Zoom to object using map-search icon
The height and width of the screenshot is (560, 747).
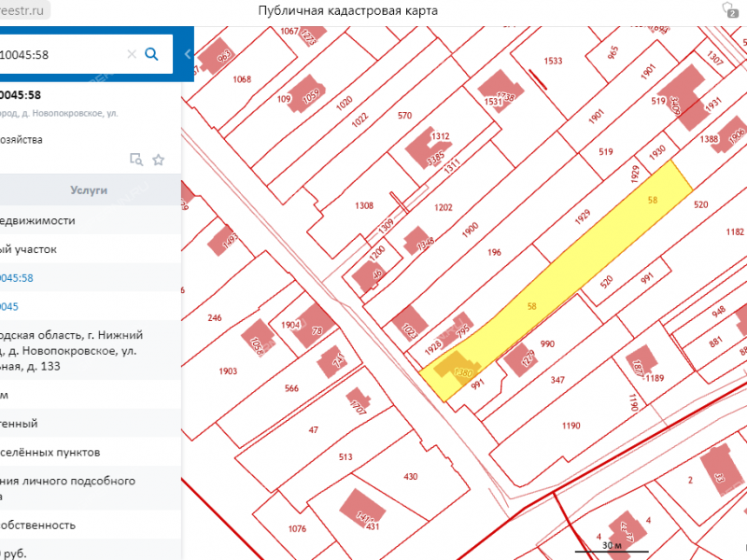point(136,160)
